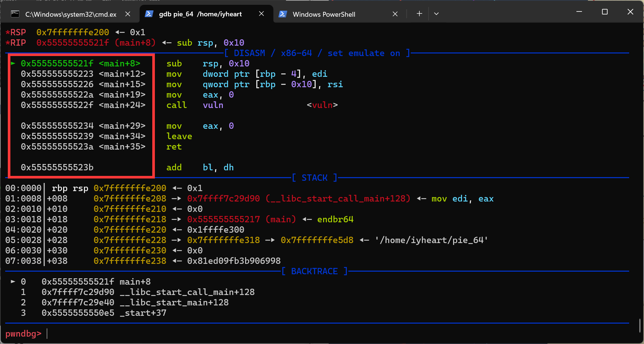Click the call vuln instruction
Viewport: 644px width, 344px height.
tap(195, 105)
